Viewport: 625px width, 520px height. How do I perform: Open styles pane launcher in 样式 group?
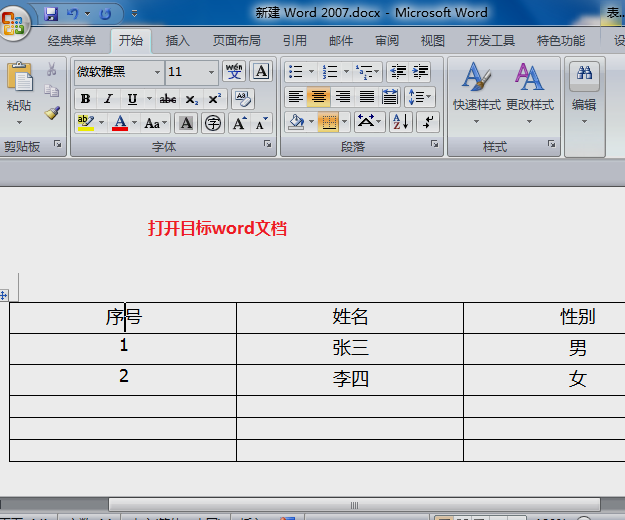point(552,144)
